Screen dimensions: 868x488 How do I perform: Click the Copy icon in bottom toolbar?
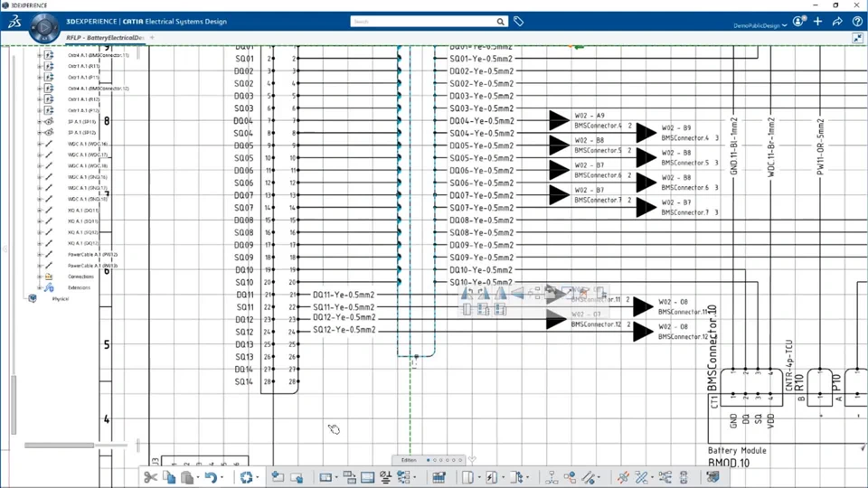[169, 477]
